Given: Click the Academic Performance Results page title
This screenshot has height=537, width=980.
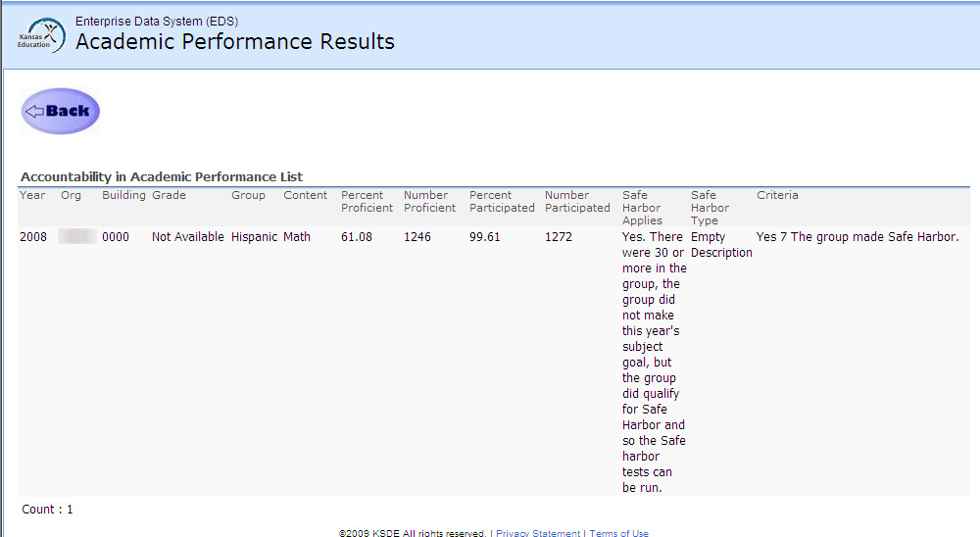Looking at the screenshot, I should [x=235, y=42].
